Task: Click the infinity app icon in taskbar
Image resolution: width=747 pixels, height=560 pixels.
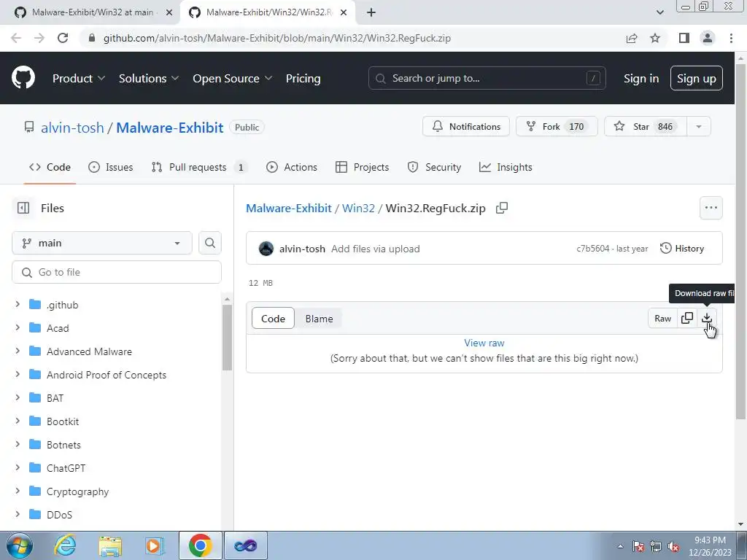Action: (x=245, y=545)
